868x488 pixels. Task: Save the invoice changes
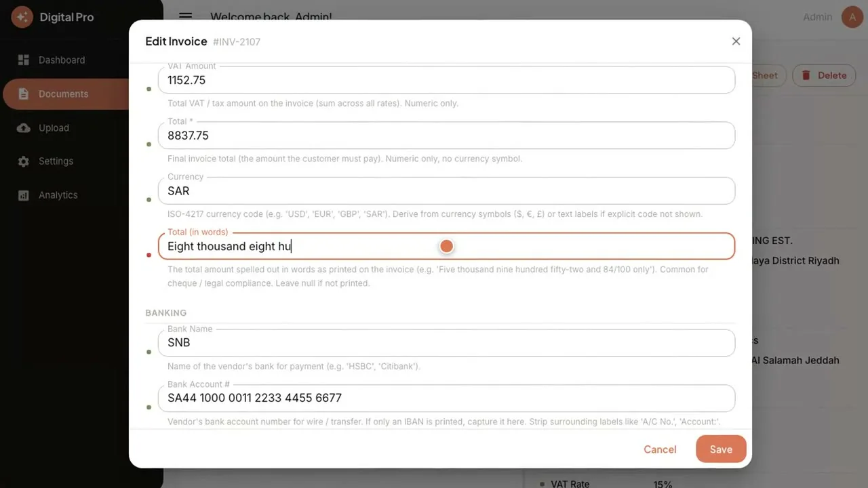click(x=721, y=449)
